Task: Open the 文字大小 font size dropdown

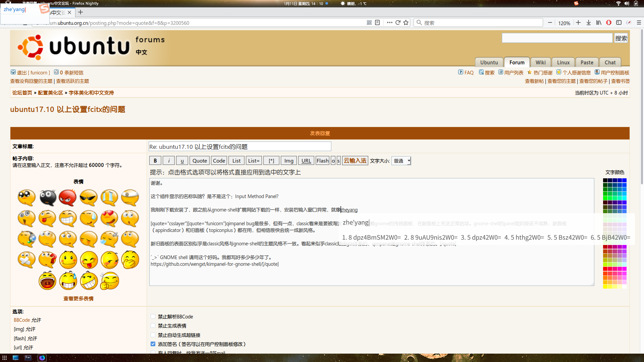Action: pos(401,161)
